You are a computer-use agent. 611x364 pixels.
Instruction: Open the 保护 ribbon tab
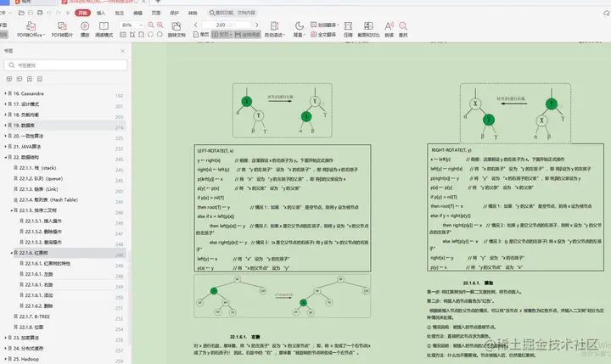(x=175, y=13)
